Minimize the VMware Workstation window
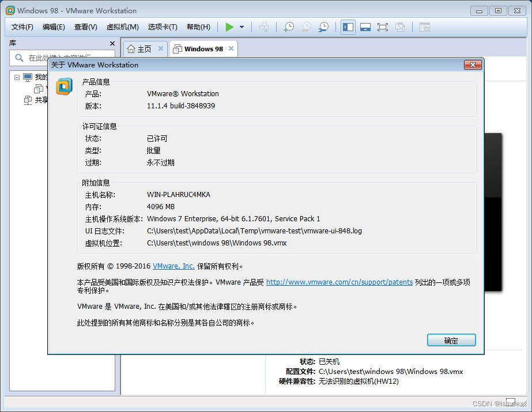The height and width of the screenshot is (412, 532). click(x=479, y=11)
